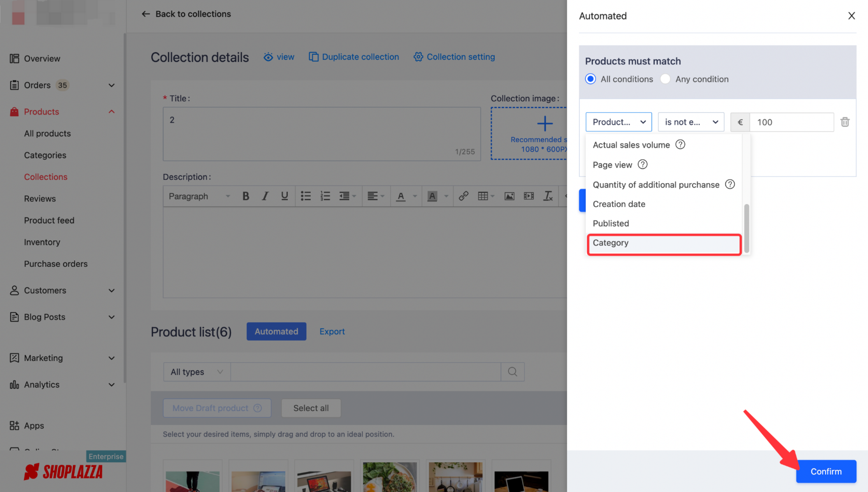The height and width of the screenshot is (492, 868).
Task: Collapse the Products sidebar section
Action: click(x=111, y=112)
